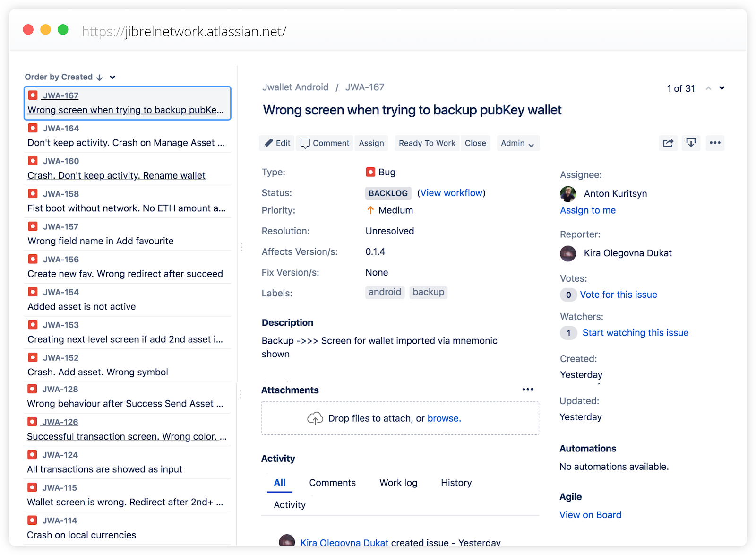
Task: Click Assign to me link
Action: (x=588, y=210)
